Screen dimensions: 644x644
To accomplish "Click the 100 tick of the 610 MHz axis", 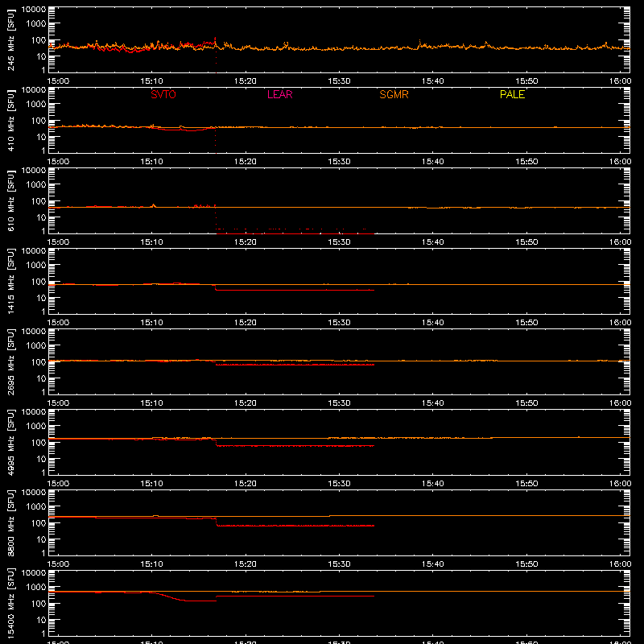I will coord(39,201).
